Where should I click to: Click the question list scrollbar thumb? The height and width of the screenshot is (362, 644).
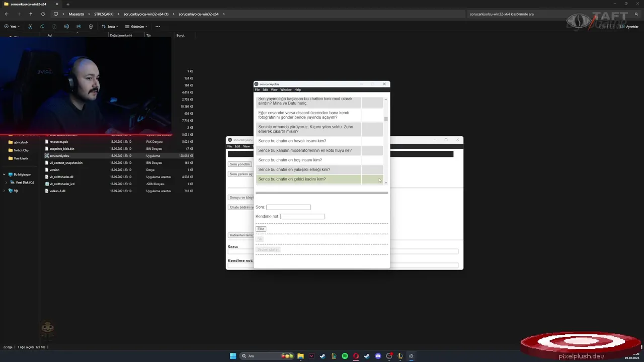[386, 119]
